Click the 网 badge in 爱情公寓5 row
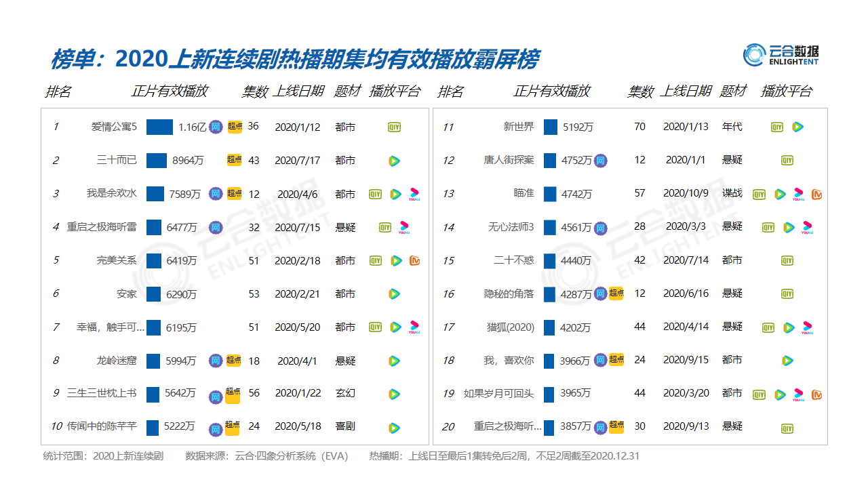Viewport: 868px width, 488px height. (x=216, y=126)
